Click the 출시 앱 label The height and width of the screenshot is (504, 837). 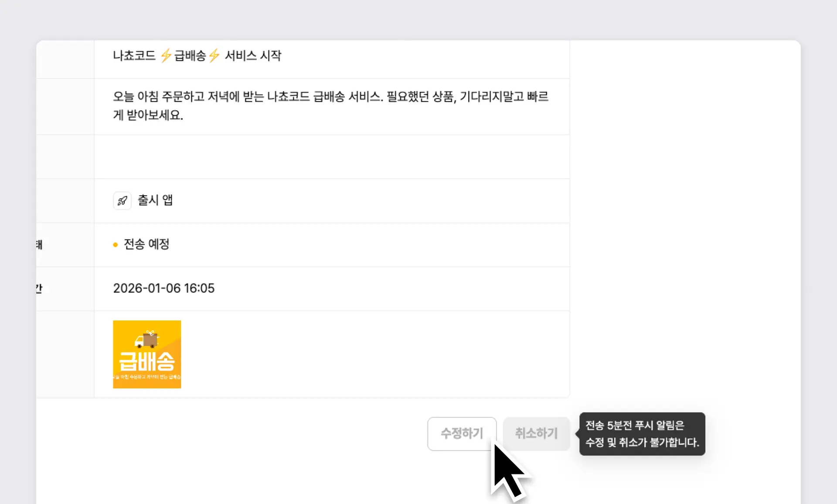click(x=155, y=200)
